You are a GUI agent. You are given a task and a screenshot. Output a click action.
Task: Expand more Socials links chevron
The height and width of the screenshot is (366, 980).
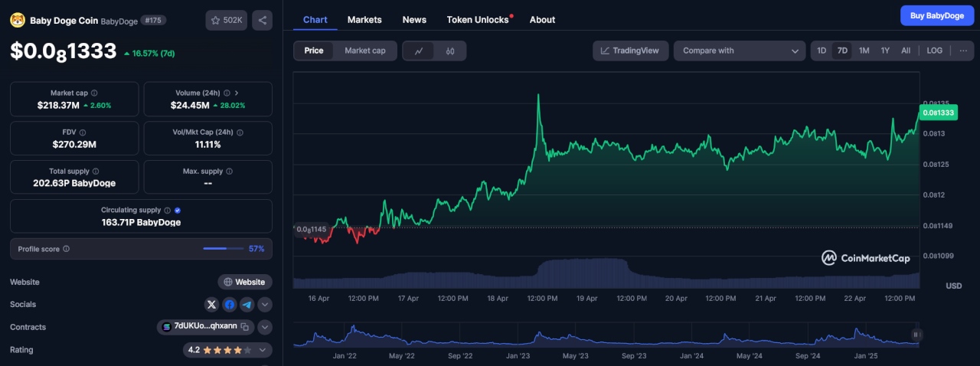(265, 305)
